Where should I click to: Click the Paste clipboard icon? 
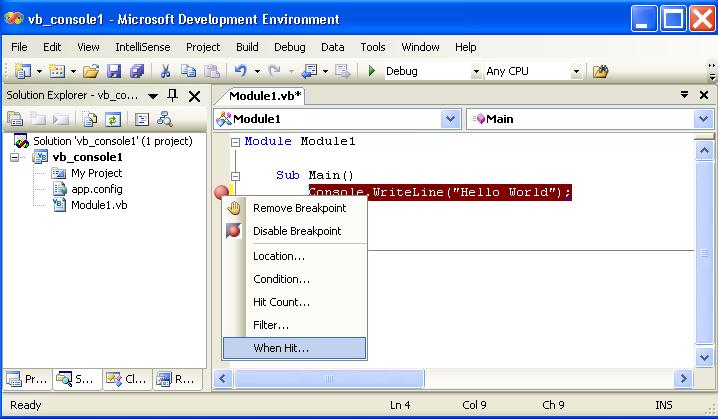[211, 71]
